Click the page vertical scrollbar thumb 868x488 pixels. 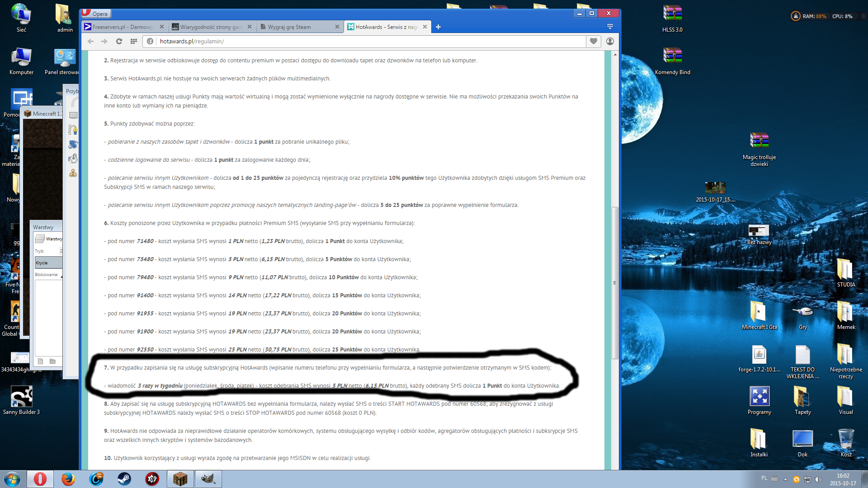[x=615, y=283]
